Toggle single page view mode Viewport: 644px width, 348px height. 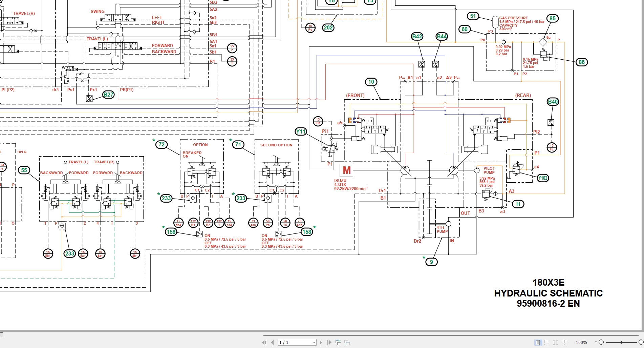(538, 342)
